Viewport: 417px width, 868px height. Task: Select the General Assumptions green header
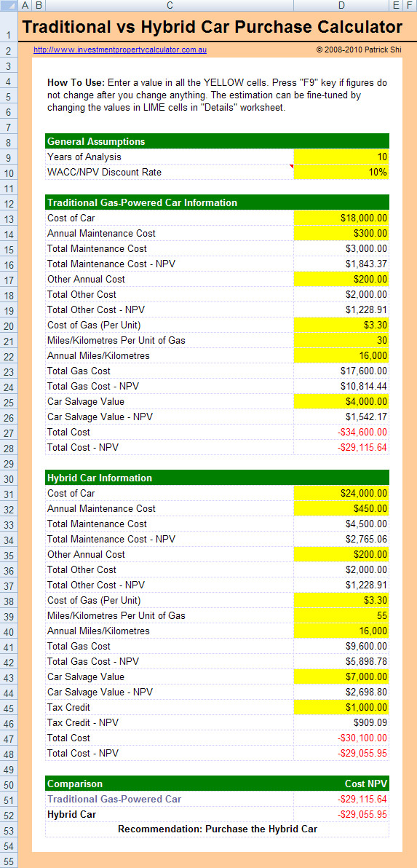click(218, 141)
